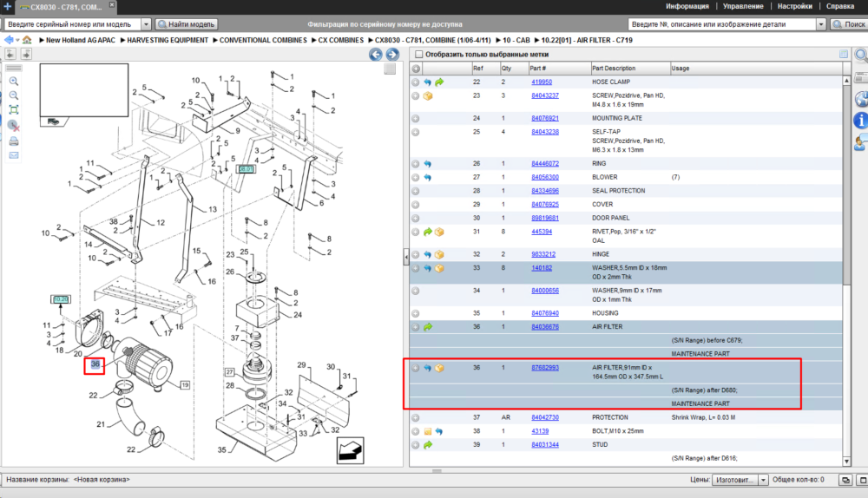The height and width of the screenshot is (498, 868).
Task: Zoom out of the parts diagram
Action: [x=14, y=95]
